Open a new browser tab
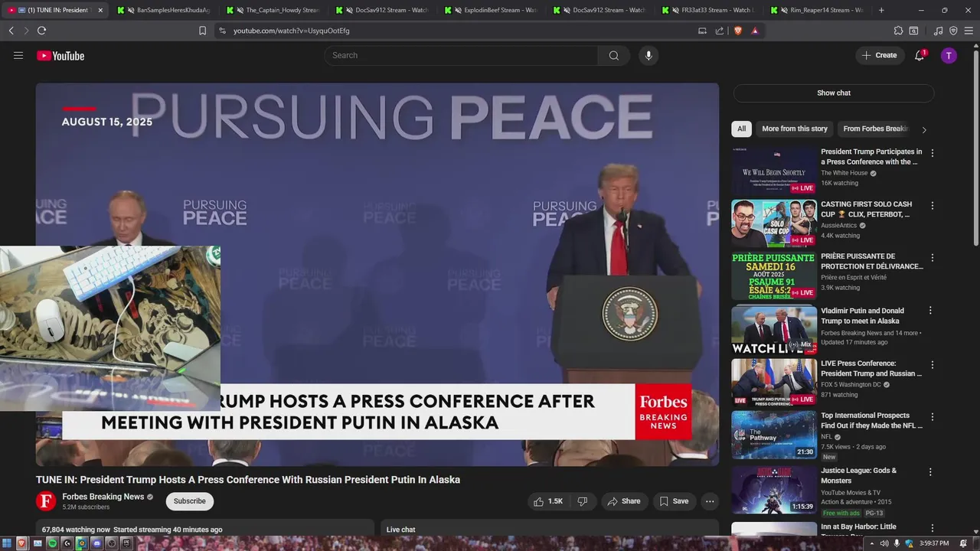The image size is (980, 551). point(881,10)
